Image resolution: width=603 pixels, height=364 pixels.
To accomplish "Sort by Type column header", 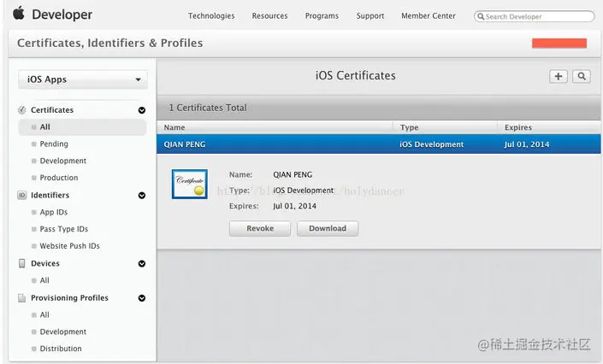I will [x=445, y=127].
